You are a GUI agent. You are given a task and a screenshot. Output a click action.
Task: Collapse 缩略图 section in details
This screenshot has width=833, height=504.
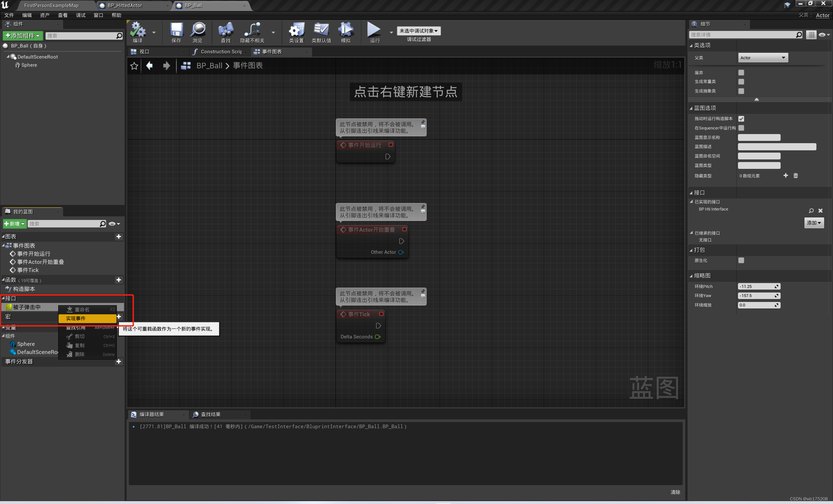691,276
